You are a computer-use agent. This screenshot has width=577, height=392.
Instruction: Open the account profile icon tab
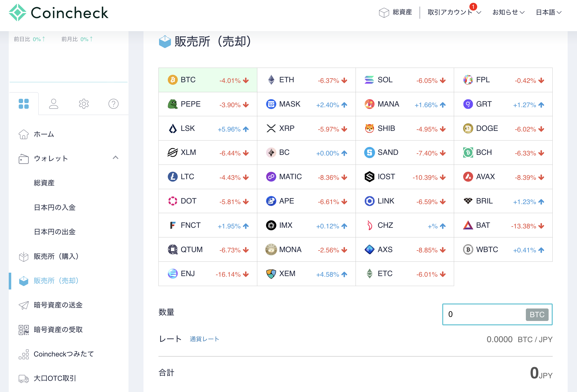[54, 104]
